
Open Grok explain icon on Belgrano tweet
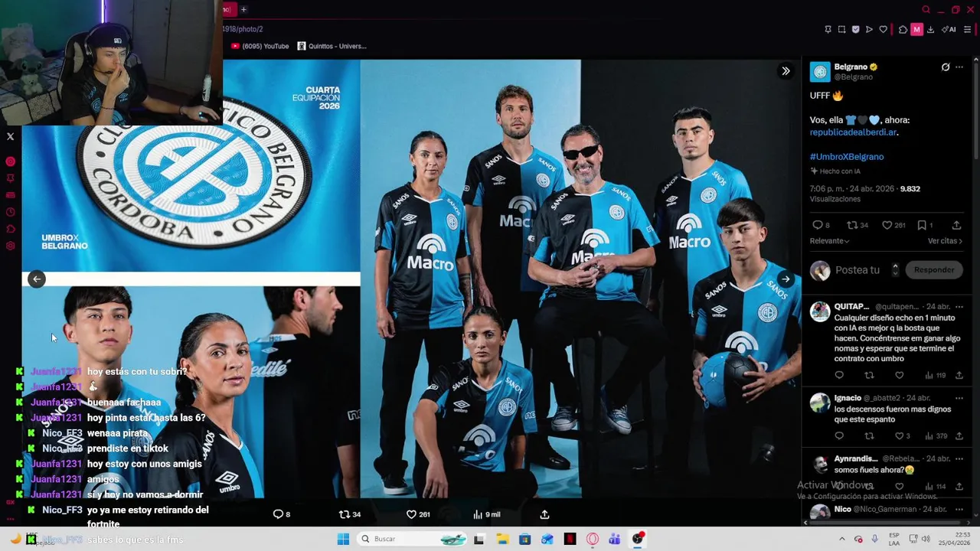946,67
